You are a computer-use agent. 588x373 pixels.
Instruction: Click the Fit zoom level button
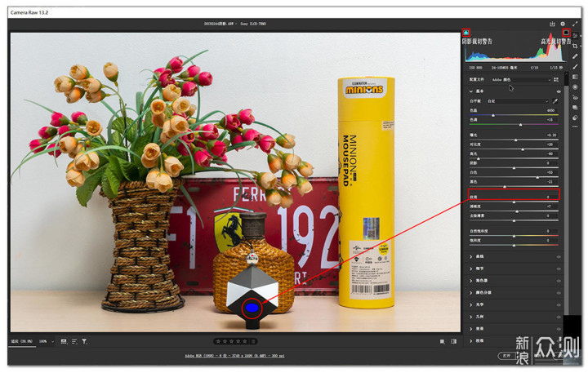pos(21,341)
